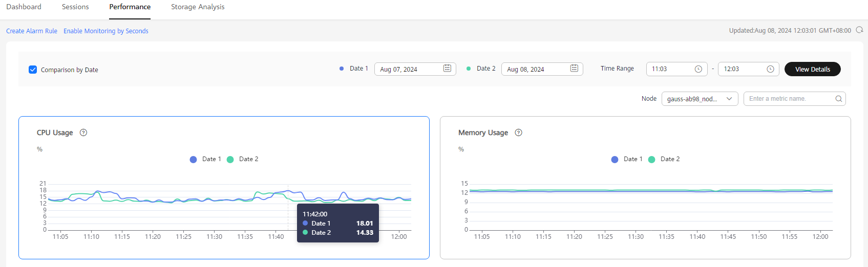Switch to the Sessions tab
868x267 pixels.
(x=75, y=7)
